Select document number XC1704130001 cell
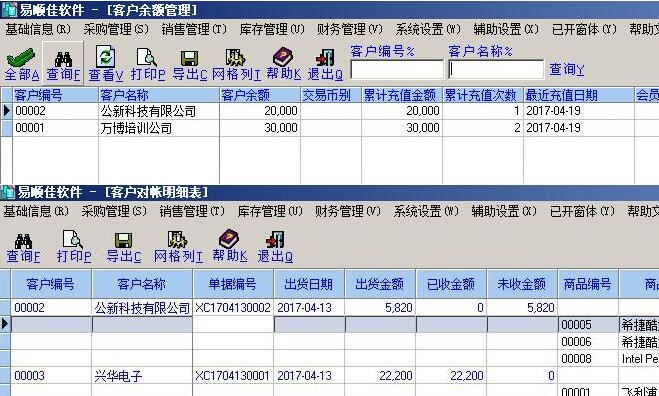Screen dimensions: 659x396 pyautogui.click(x=233, y=375)
